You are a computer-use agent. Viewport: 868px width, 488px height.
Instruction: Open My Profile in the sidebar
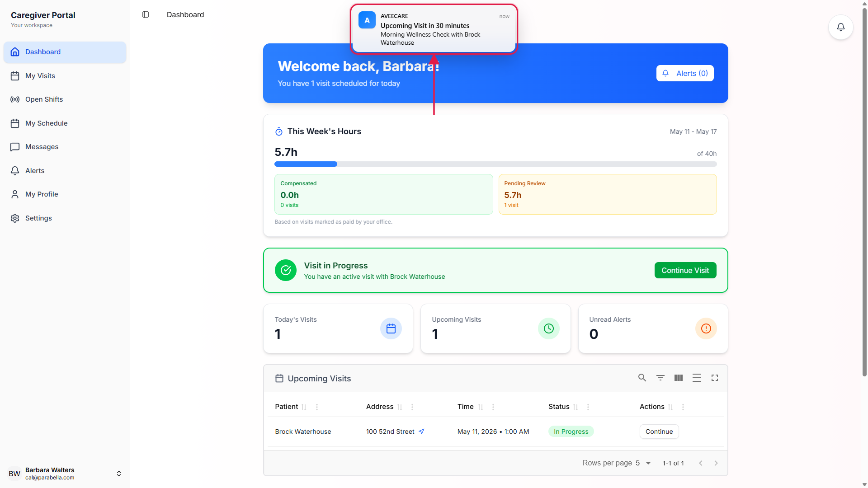coord(65,194)
